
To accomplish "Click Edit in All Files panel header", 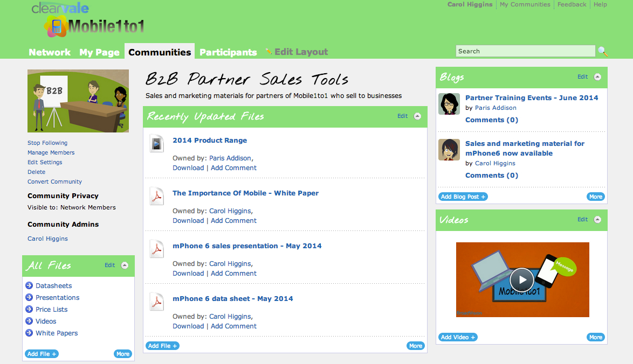I will 110,265.
